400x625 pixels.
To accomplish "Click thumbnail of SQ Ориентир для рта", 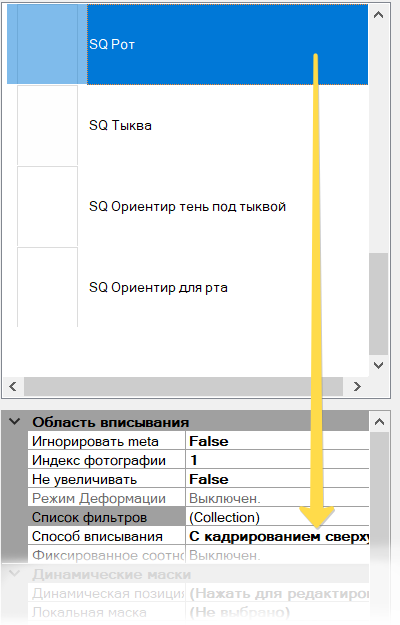I will point(47,287).
